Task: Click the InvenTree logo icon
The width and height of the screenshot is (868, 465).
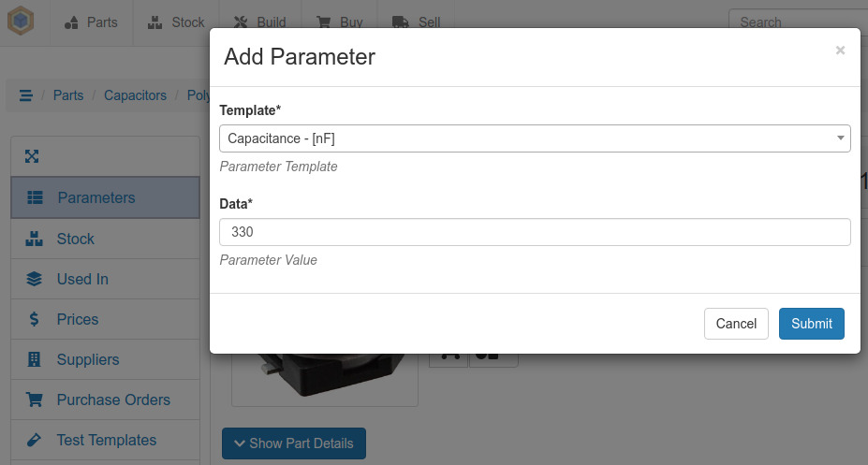Action: tap(21, 22)
